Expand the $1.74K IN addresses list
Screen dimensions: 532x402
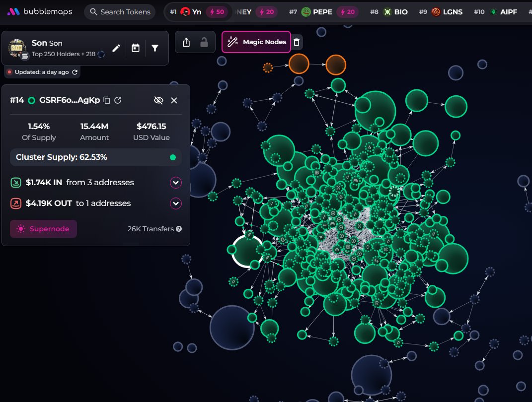click(x=176, y=183)
